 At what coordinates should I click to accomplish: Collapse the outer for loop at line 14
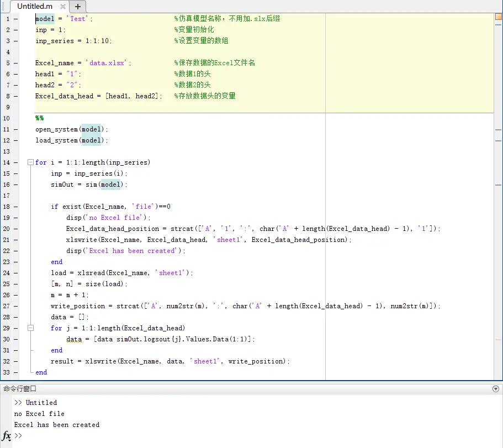[x=30, y=162]
